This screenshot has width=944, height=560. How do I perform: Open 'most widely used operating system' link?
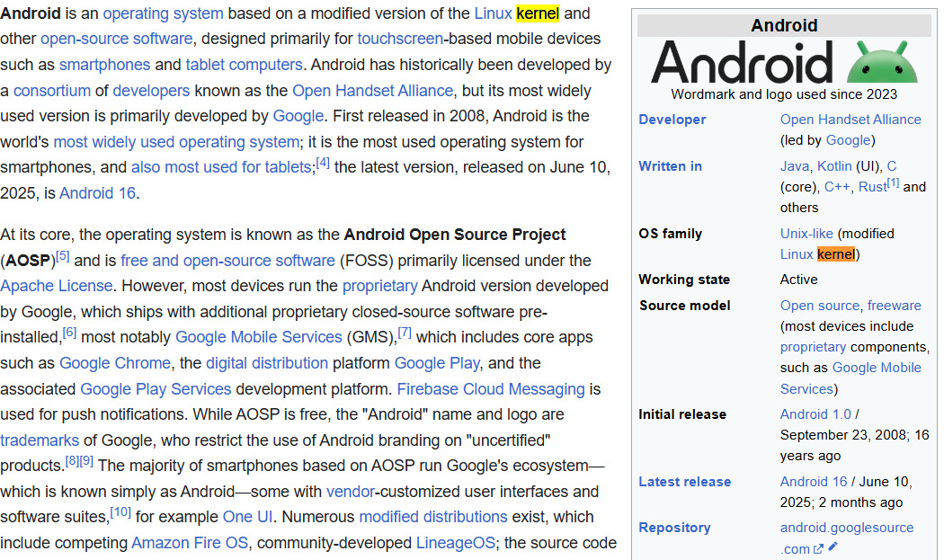coord(176,142)
